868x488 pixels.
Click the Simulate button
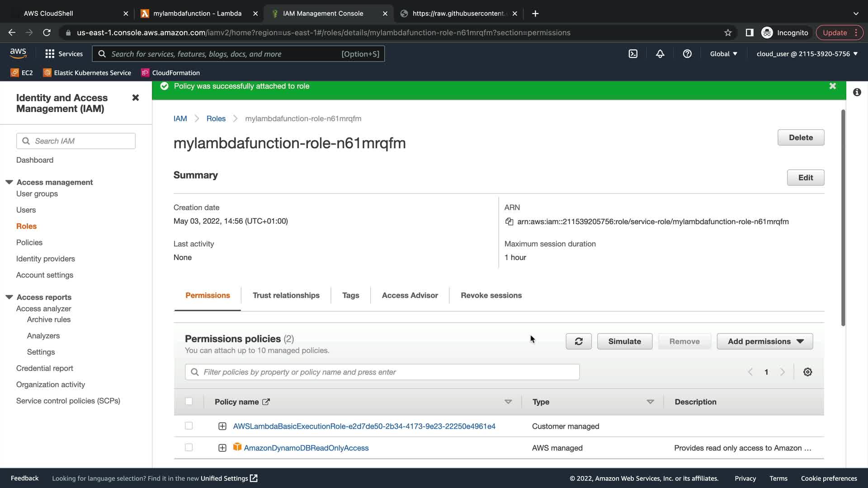pos(624,341)
